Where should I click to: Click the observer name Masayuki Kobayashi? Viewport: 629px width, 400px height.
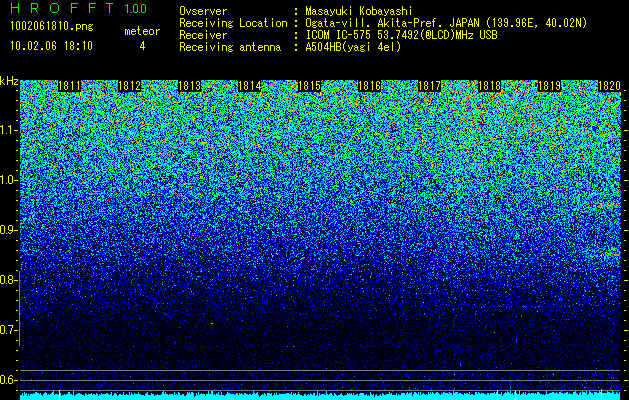[359, 11]
